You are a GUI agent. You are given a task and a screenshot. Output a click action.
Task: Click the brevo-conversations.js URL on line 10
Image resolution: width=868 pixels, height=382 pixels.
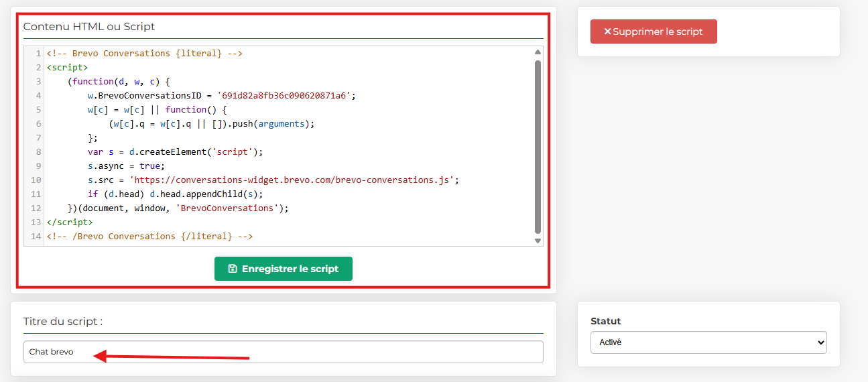point(294,180)
